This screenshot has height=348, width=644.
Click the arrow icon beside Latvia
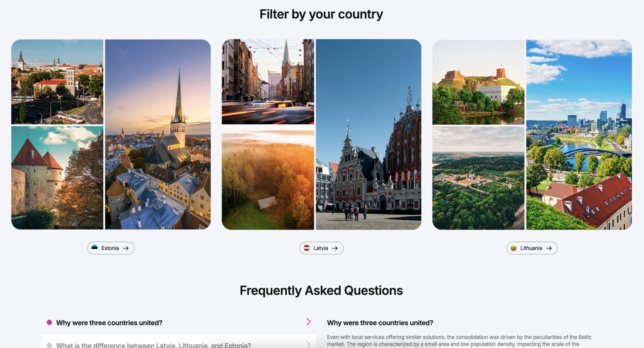pyautogui.click(x=335, y=248)
